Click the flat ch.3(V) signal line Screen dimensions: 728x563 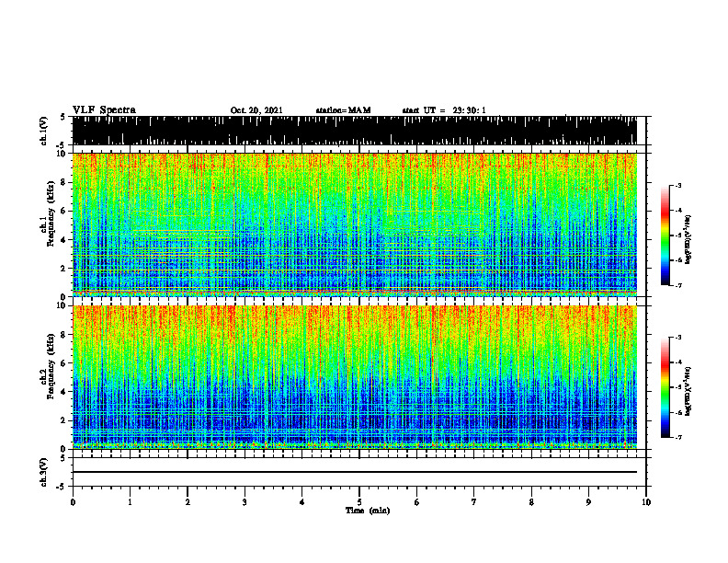pos(355,472)
